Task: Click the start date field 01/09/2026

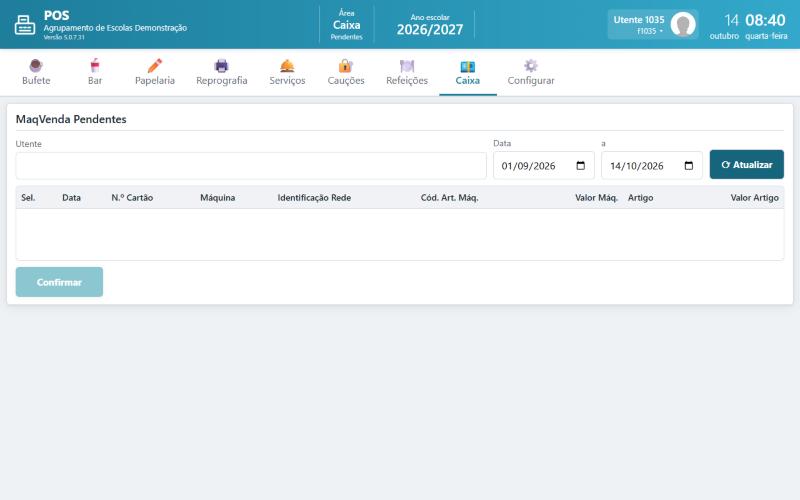Action: [544, 165]
